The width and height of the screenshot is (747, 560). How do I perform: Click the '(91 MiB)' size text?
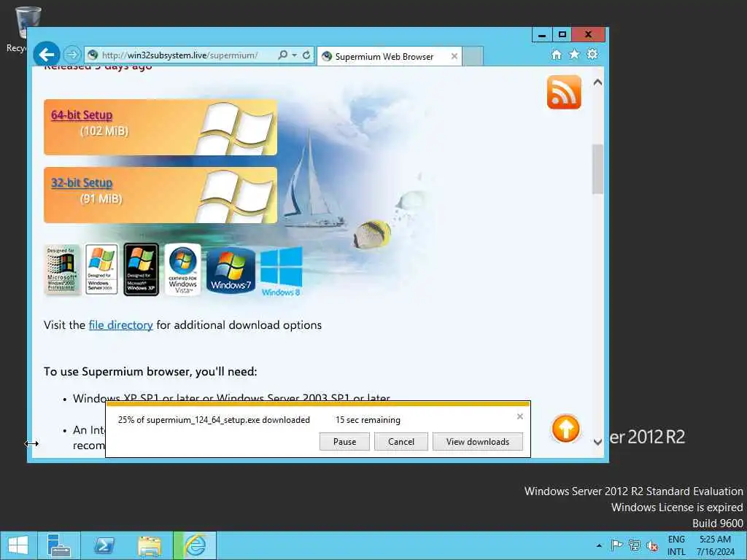[x=101, y=199]
